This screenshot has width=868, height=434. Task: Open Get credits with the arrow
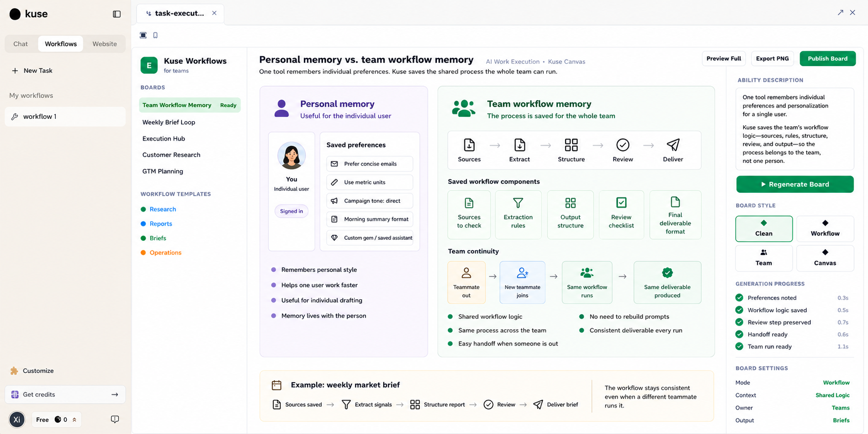(x=114, y=394)
